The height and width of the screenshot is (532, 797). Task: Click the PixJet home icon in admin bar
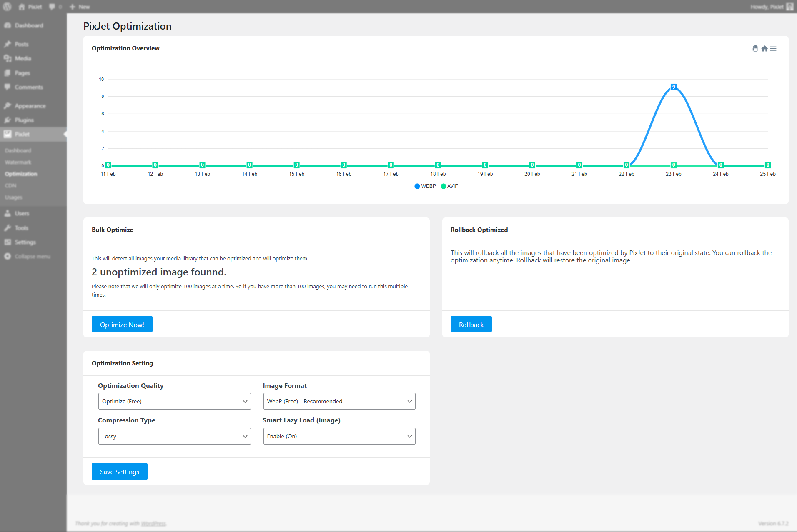coord(22,7)
